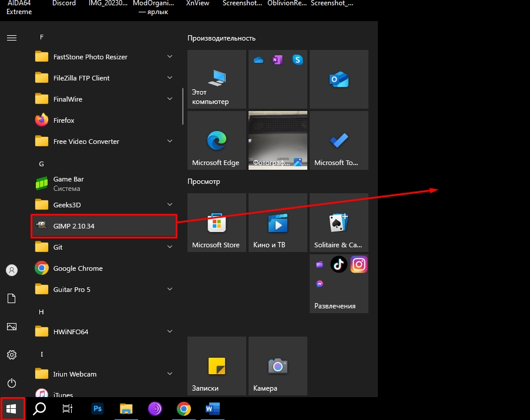The image size is (530, 420).
Task: Open OneDrive icon in the tile folder
Action: pos(258,60)
